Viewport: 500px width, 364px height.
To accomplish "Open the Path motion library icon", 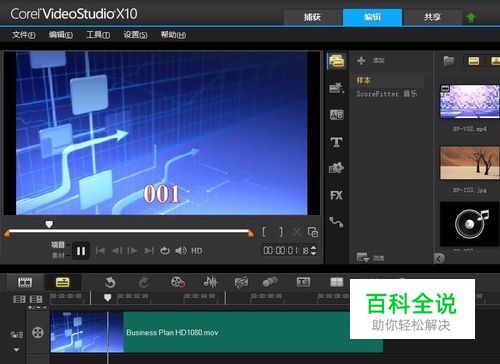I will pos(336,222).
